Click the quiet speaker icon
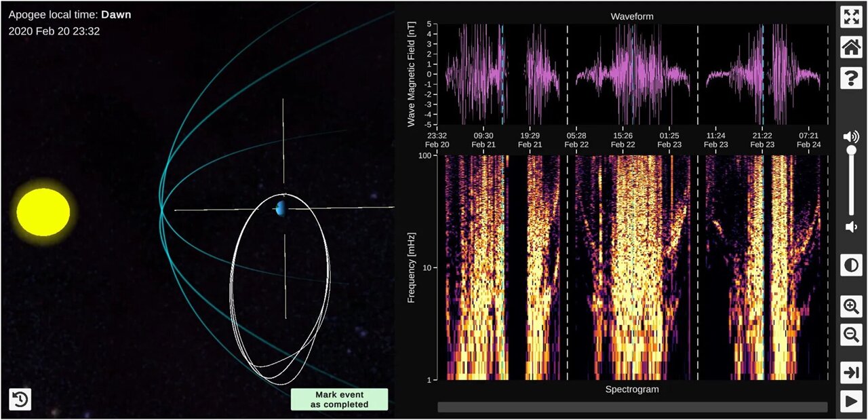Screen dimensions: 868x420 (851, 227)
